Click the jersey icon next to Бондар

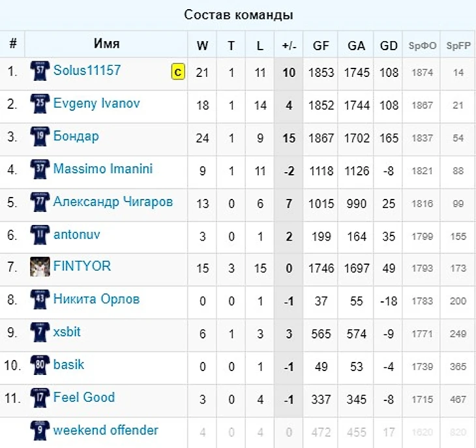40,137
